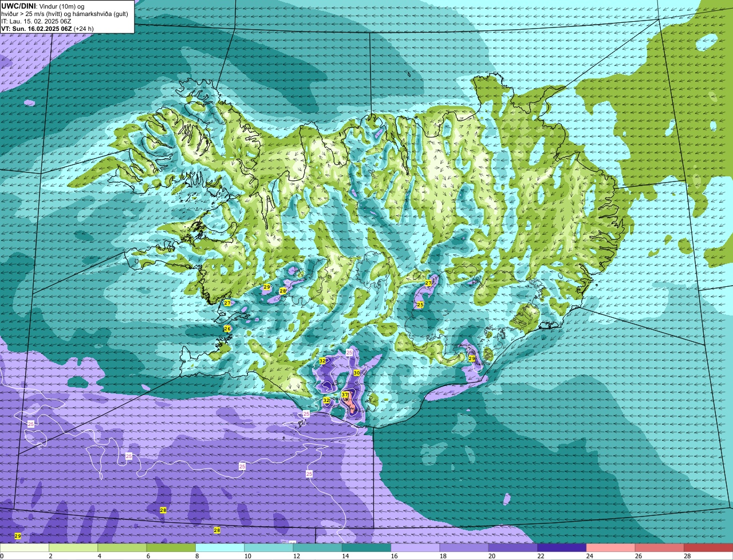
Task: Click the 24–26 m/s light pink legend swatch
Action: (x=611, y=548)
